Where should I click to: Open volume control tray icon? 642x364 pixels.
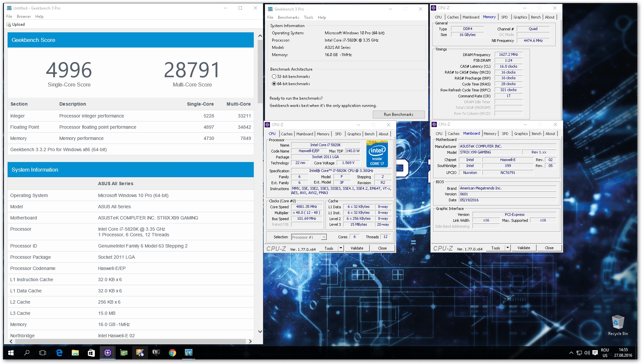point(587,353)
